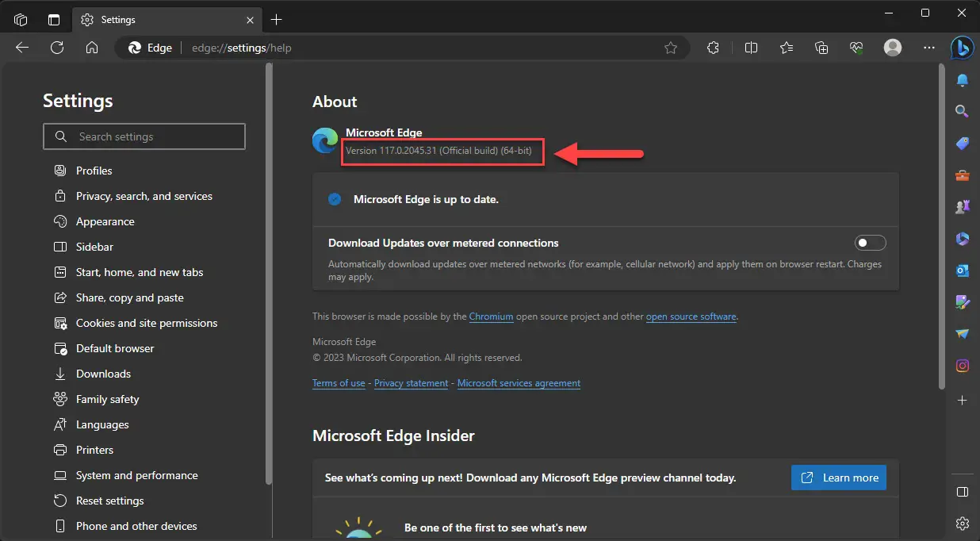
Task: Select the Settings tab
Action: (167, 19)
